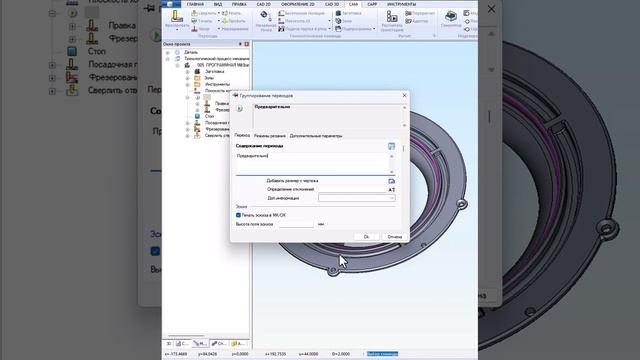Image resolution: width=640 pixels, height=360 pixels.
Task: Switch to the CAD 2D ribbon tab
Action: tap(264, 4)
